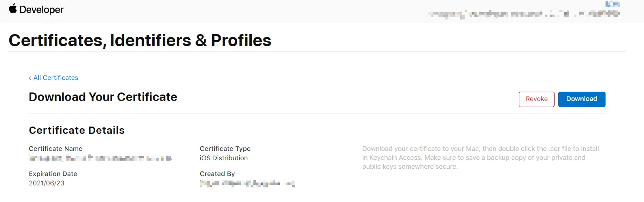Select the blurred Created By value
The image size is (644, 202).
click(x=247, y=184)
